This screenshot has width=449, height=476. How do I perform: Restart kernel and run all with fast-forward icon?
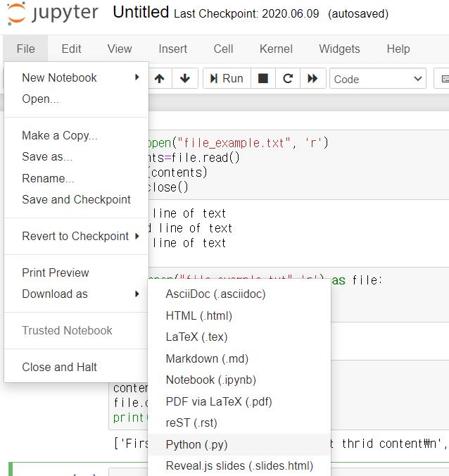pyautogui.click(x=312, y=79)
